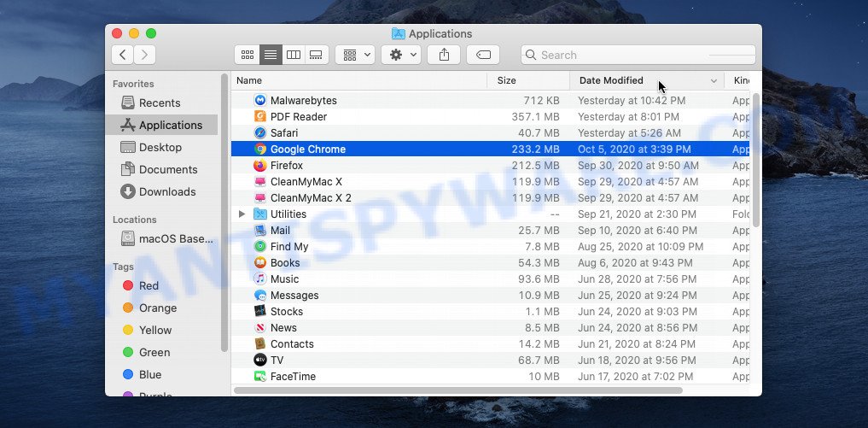
Task: Sort by the Size column header
Action: [x=528, y=80]
